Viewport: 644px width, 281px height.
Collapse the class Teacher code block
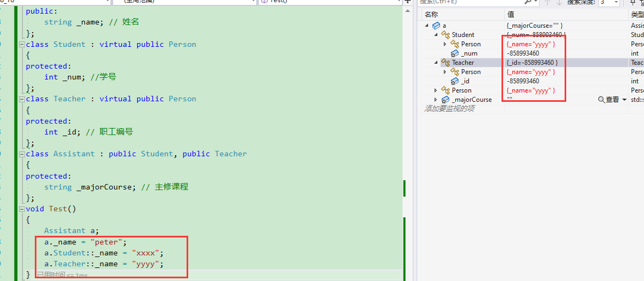tap(22, 99)
